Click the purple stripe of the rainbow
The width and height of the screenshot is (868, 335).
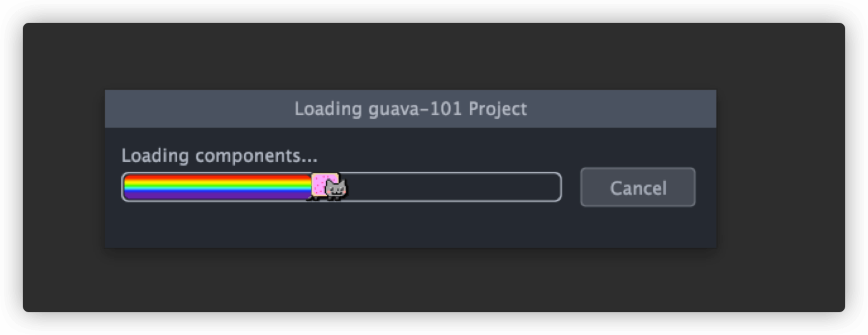pyautogui.click(x=217, y=197)
